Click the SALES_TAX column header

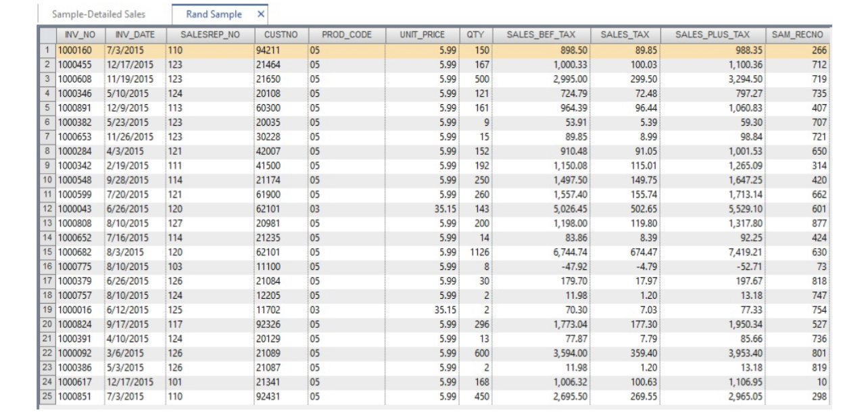tap(617, 34)
